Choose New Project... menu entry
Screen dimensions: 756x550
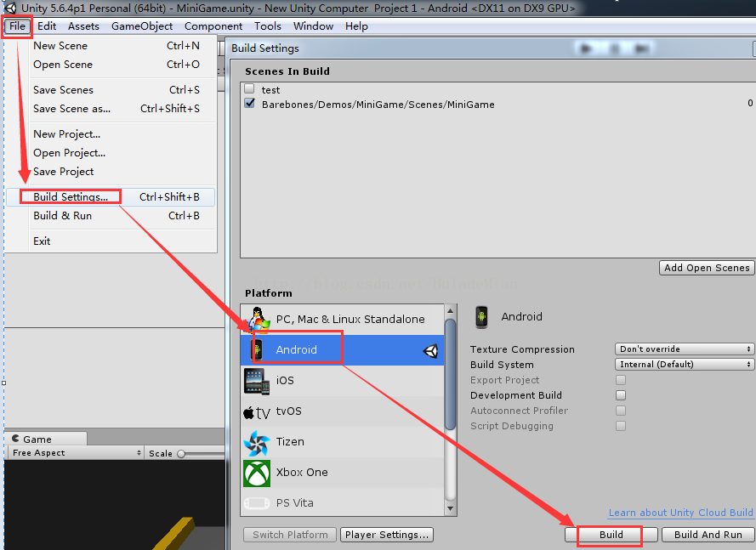coord(111,134)
